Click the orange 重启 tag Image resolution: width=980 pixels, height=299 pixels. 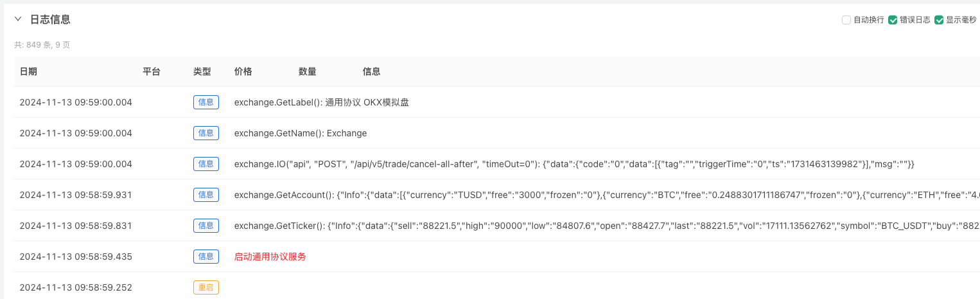pos(206,287)
